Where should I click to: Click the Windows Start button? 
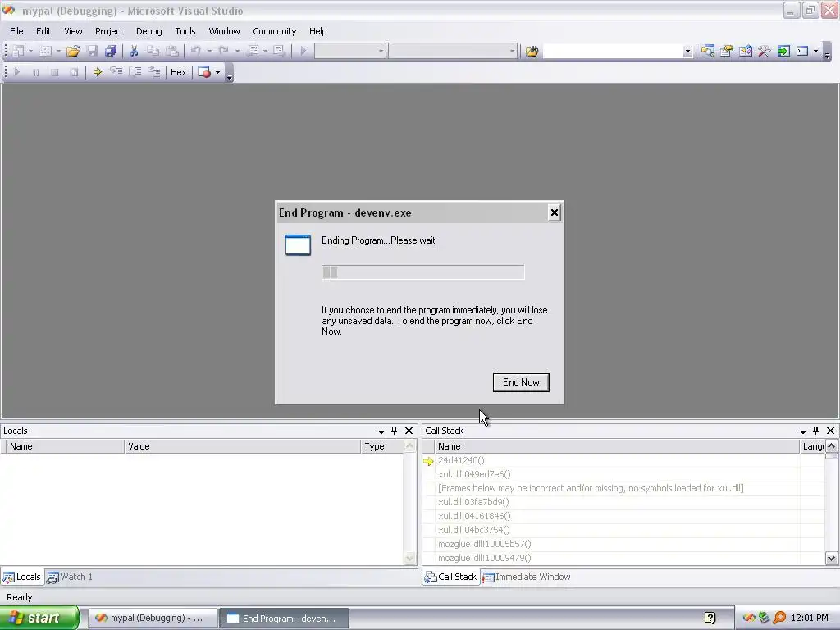tap(39, 618)
